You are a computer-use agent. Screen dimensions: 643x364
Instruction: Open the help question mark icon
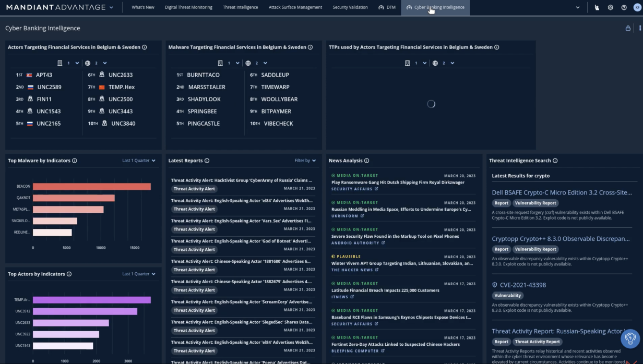click(x=624, y=7)
